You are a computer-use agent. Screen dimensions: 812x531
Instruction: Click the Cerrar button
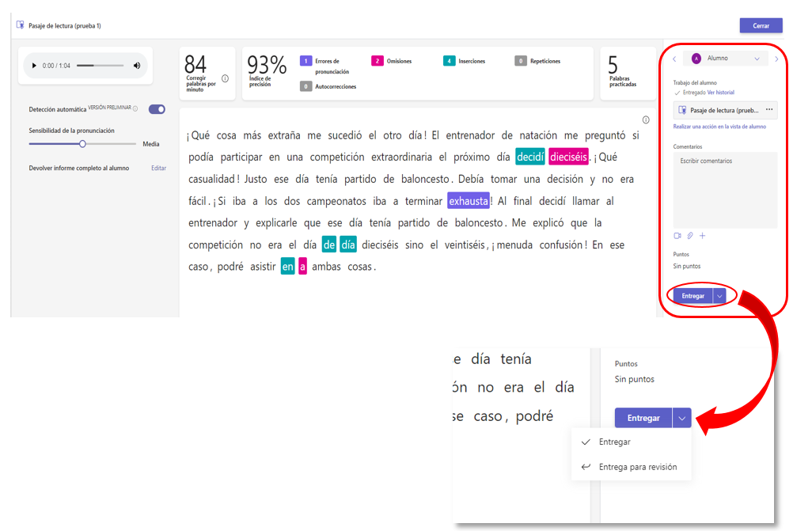click(760, 25)
